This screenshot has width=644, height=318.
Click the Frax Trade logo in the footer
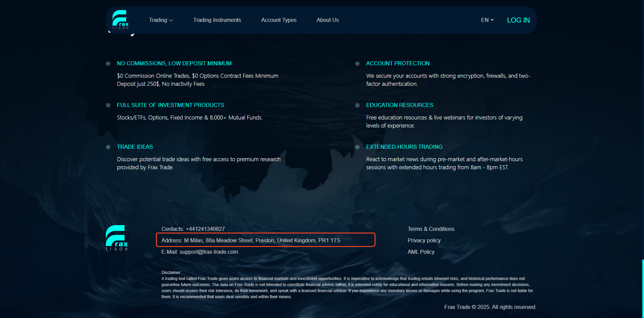(117, 238)
